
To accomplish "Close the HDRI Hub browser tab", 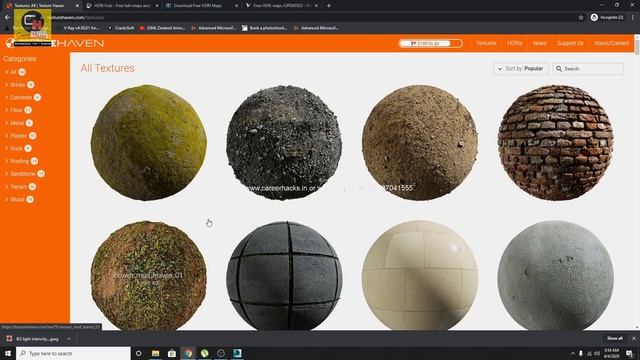I will tap(157, 6).
